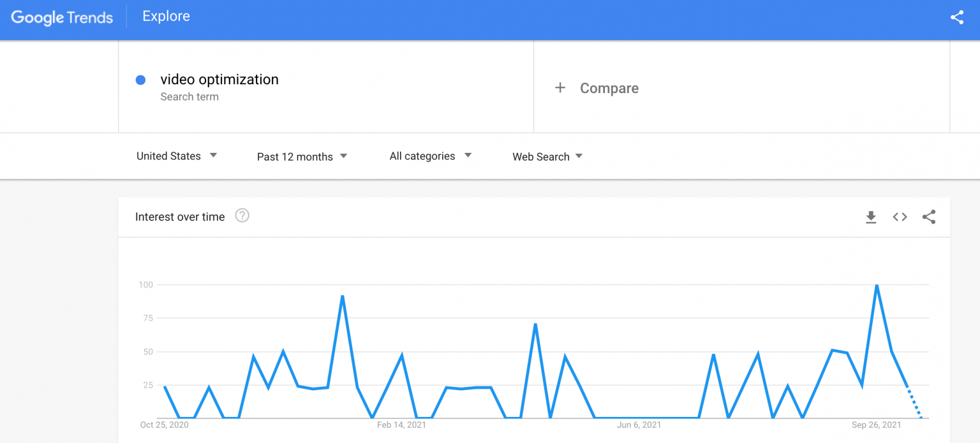Click the peak at 100 on the chart

[877, 286]
